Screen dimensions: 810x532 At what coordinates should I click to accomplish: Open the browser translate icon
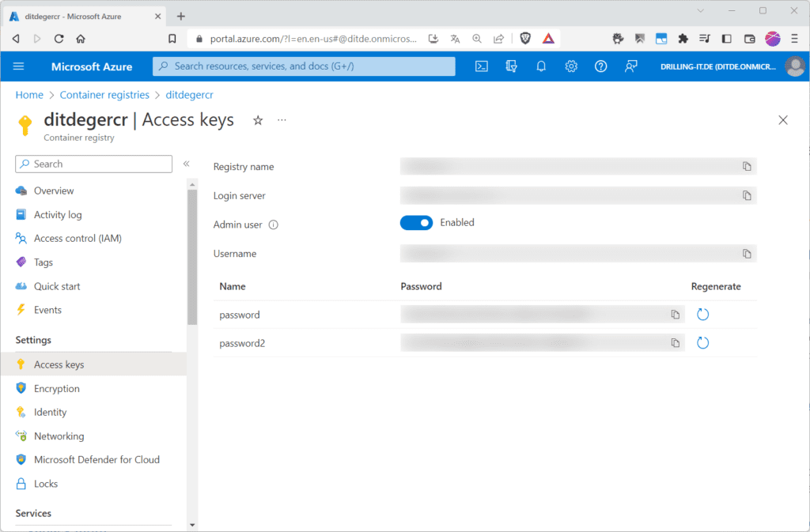click(x=455, y=39)
